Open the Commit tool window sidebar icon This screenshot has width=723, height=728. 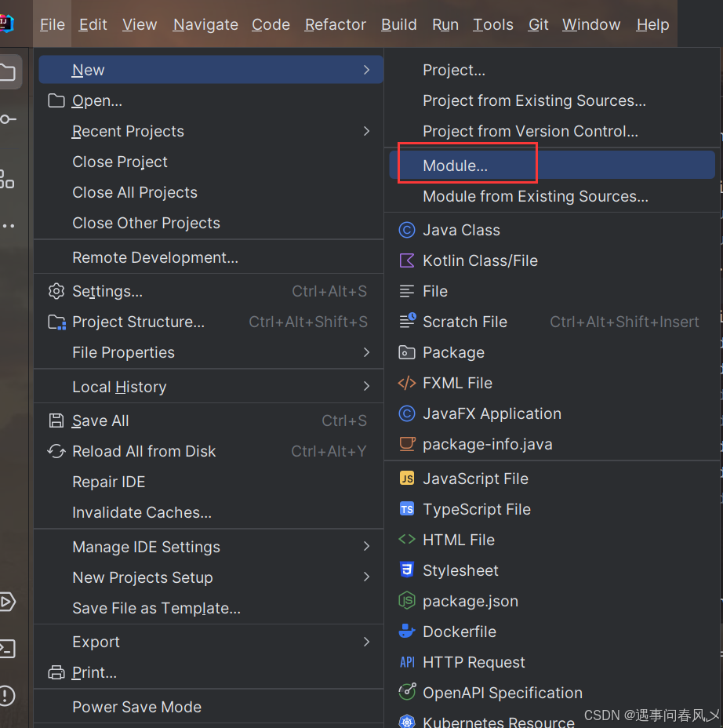click(x=7, y=119)
